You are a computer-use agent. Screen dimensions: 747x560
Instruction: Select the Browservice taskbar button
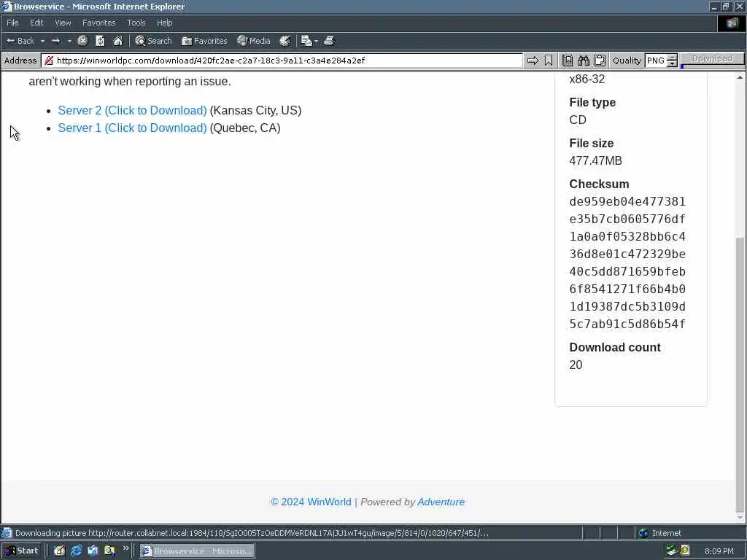point(197,551)
